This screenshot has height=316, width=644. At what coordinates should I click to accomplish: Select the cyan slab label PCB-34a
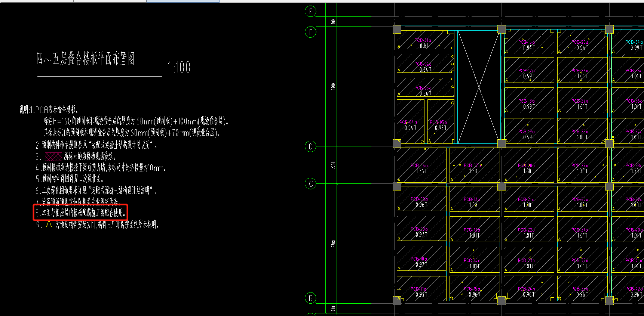tap(634, 42)
